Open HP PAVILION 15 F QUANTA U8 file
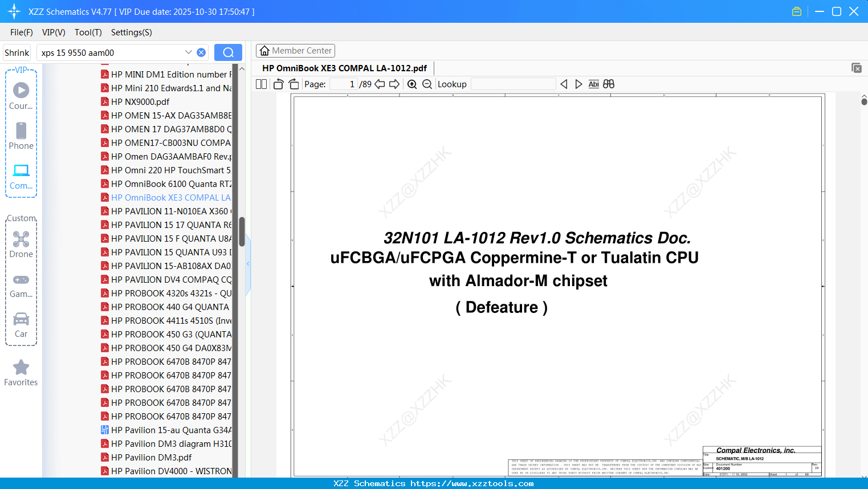 166,238
